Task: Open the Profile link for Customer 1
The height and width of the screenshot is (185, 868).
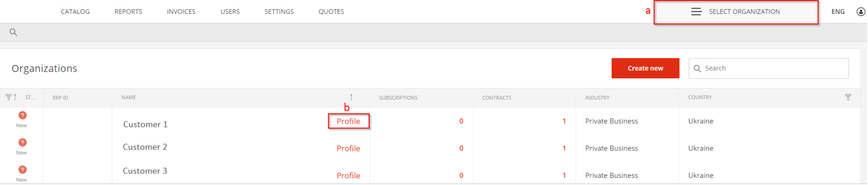Action: (x=349, y=121)
